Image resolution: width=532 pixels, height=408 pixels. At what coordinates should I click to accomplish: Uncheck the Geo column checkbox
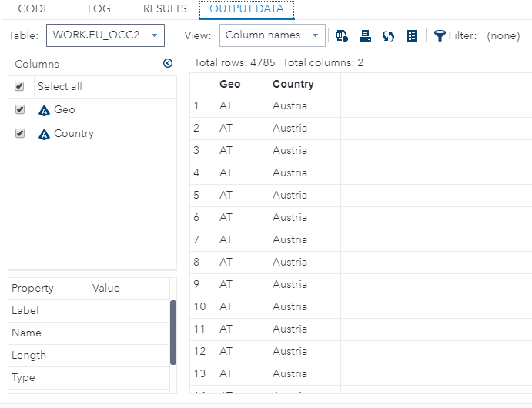pyautogui.click(x=20, y=110)
